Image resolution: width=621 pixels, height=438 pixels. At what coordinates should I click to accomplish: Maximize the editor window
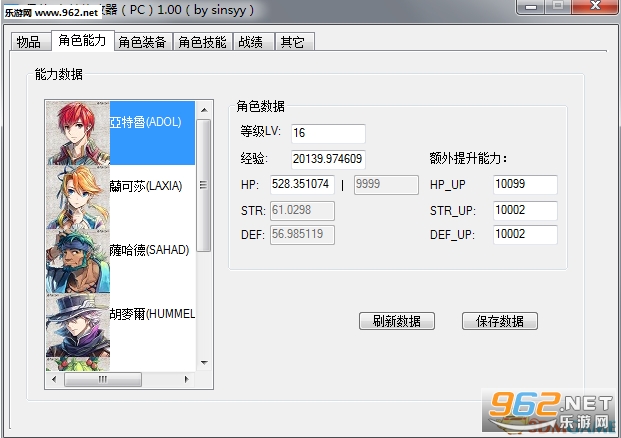click(558, 7)
